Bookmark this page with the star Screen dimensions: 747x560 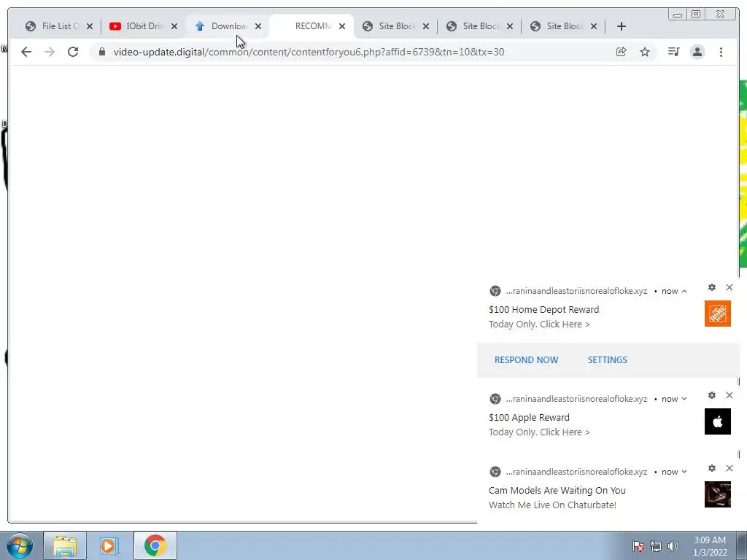[645, 52]
